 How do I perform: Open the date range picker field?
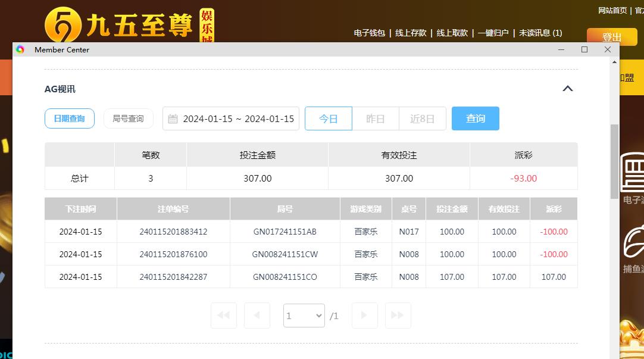[x=237, y=118]
